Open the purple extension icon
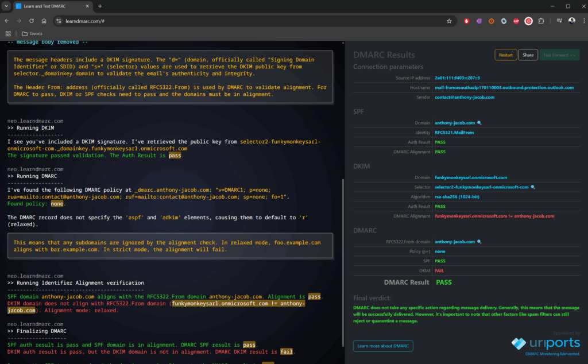 tap(479, 21)
